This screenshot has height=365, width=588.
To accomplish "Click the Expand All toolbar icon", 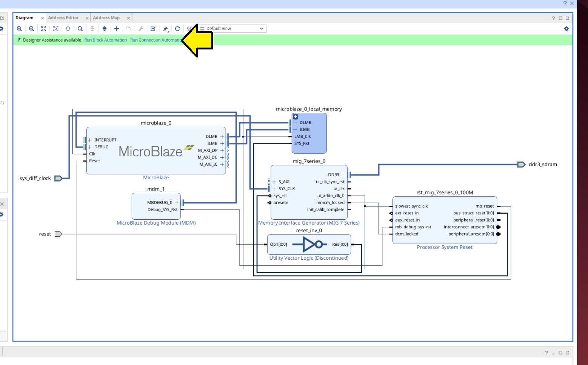I will tap(105, 29).
